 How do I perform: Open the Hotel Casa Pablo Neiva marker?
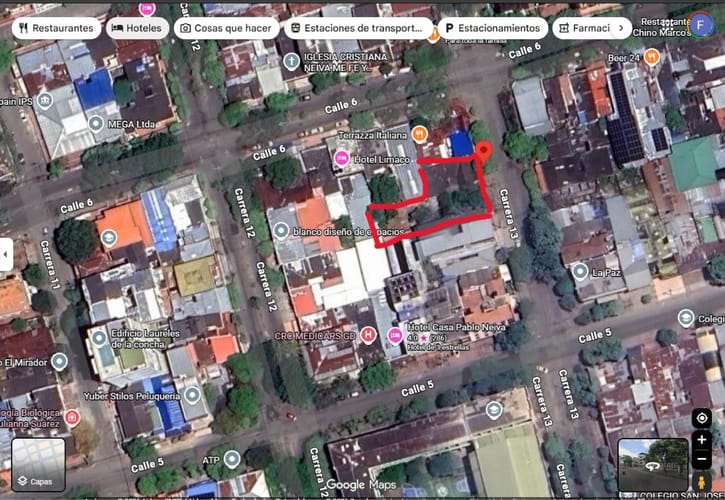click(x=395, y=335)
